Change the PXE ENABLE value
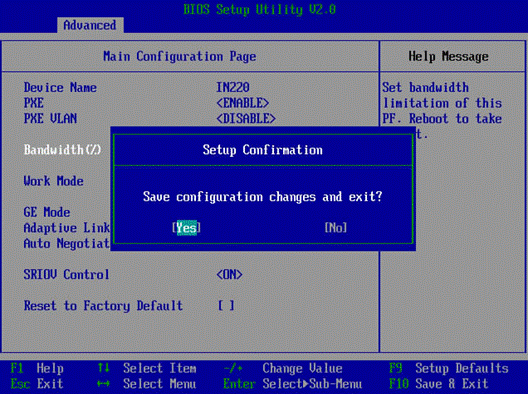Viewport: 528px width, 394px height. [242, 103]
